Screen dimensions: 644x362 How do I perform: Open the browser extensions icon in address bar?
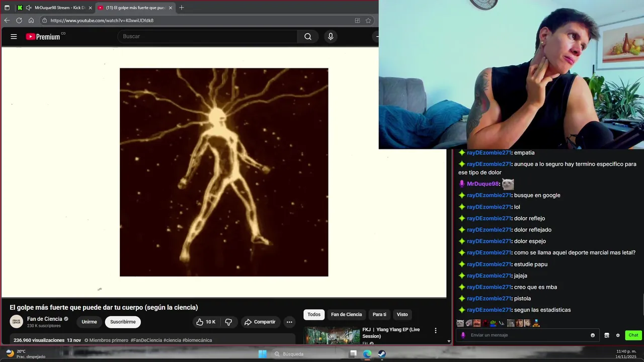click(357, 21)
